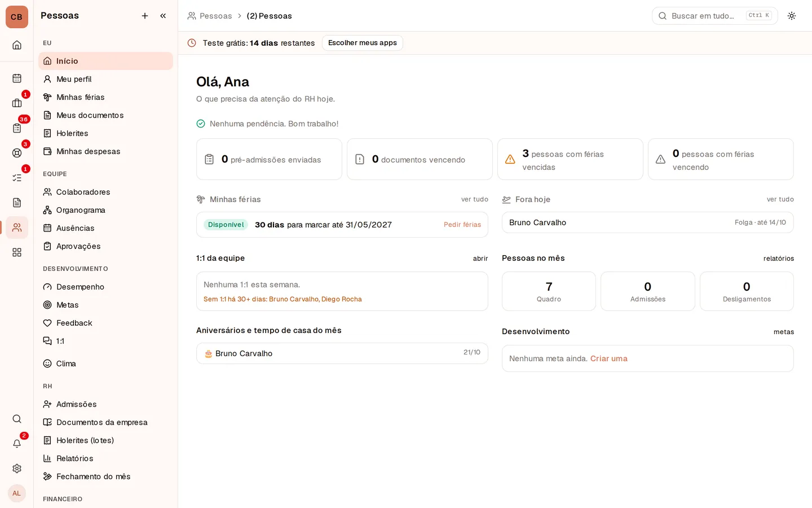
Task: Click the Desligamentos count card
Action: (x=747, y=291)
